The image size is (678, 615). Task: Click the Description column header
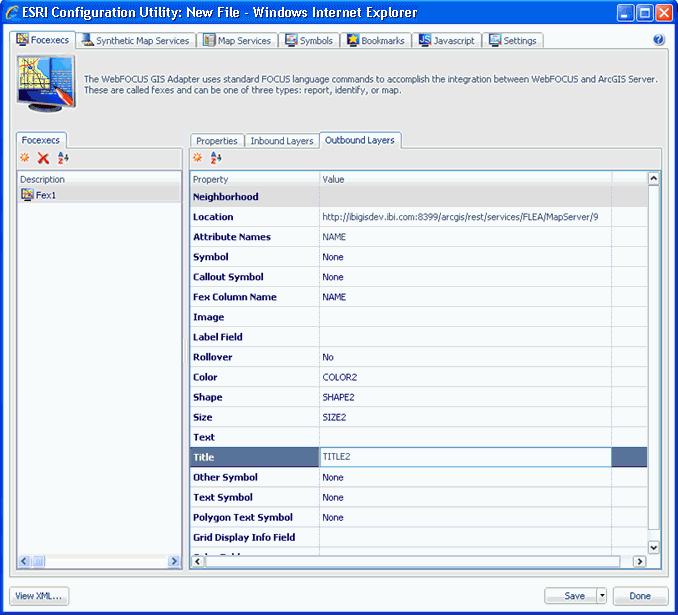click(x=99, y=179)
